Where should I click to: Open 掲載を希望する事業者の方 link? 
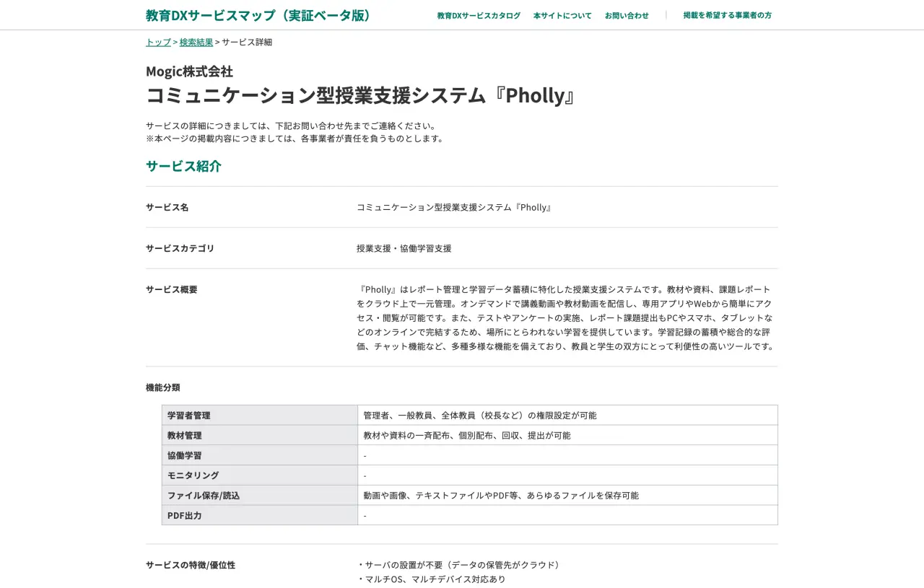click(728, 15)
